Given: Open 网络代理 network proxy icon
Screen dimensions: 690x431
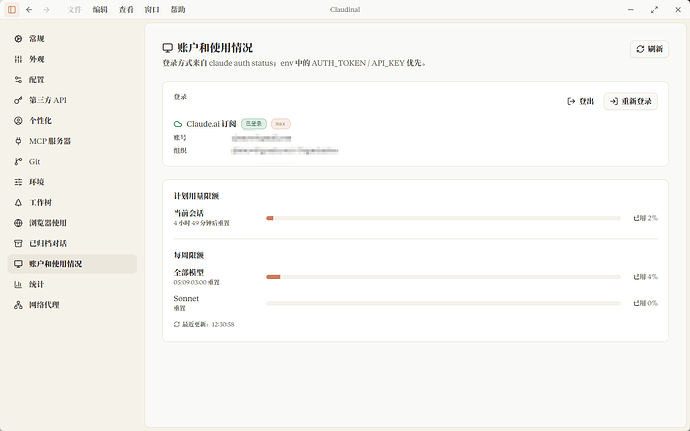Looking at the screenshot, I should coord(18,305).
